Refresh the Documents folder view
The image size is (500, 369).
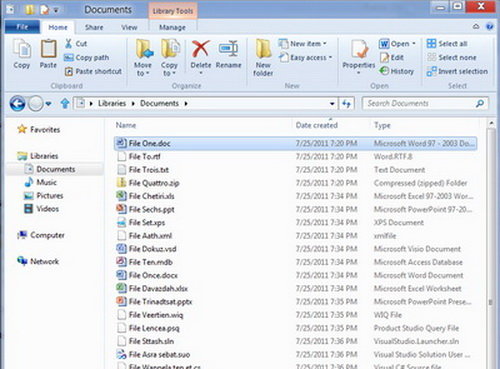347,103
